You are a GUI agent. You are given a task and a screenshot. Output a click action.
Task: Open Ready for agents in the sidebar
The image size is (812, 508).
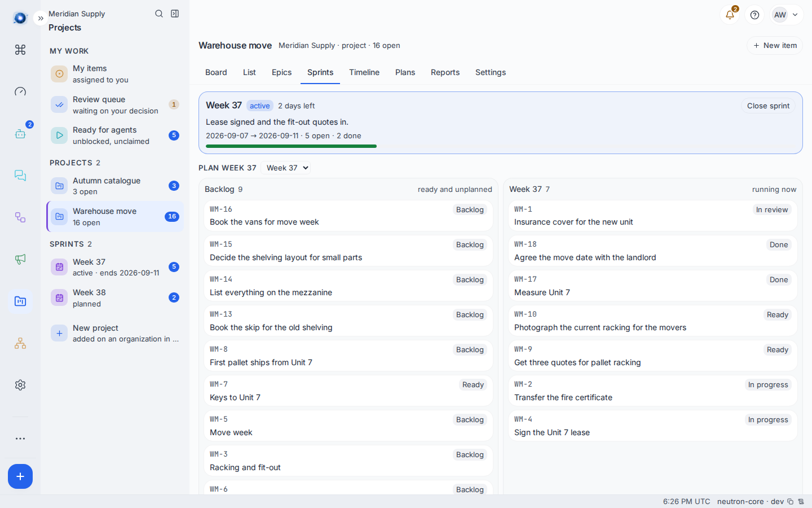pyautogui.click(x=115, y=135)
